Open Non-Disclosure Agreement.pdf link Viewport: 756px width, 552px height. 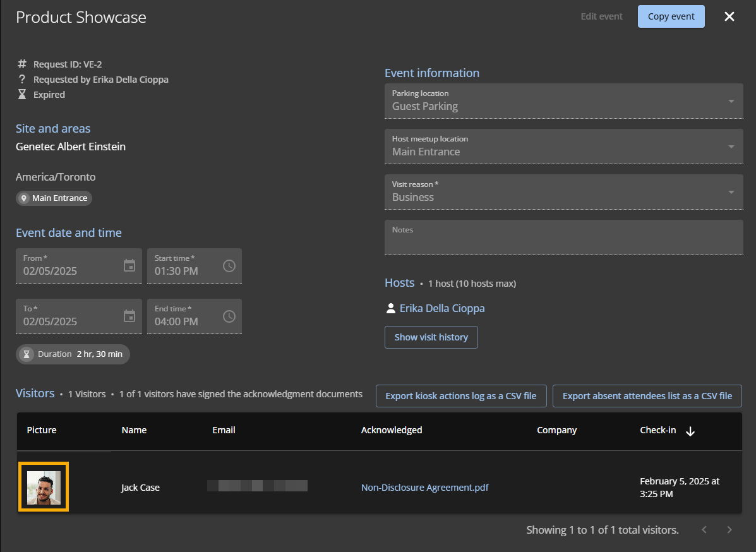point(424,488)
